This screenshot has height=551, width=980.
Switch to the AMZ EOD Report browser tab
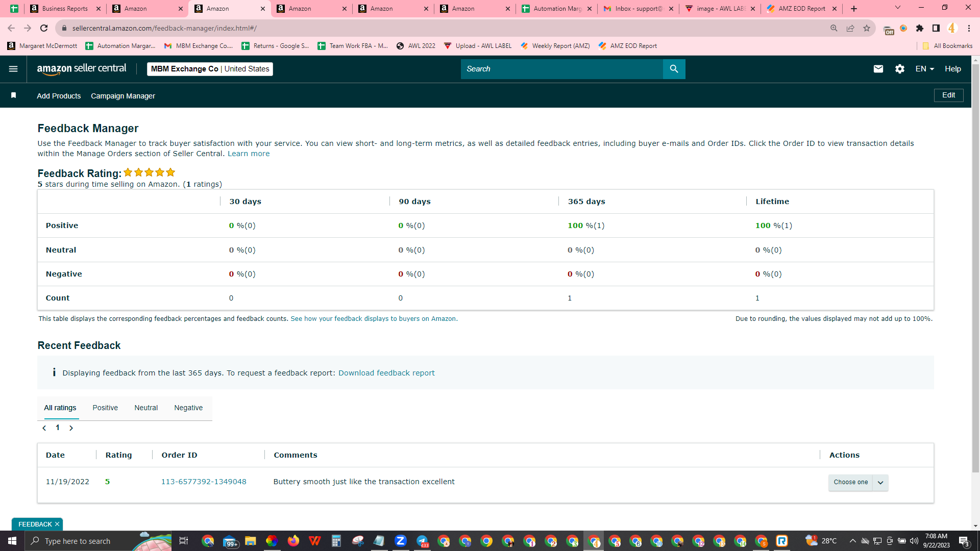(801, 9)
